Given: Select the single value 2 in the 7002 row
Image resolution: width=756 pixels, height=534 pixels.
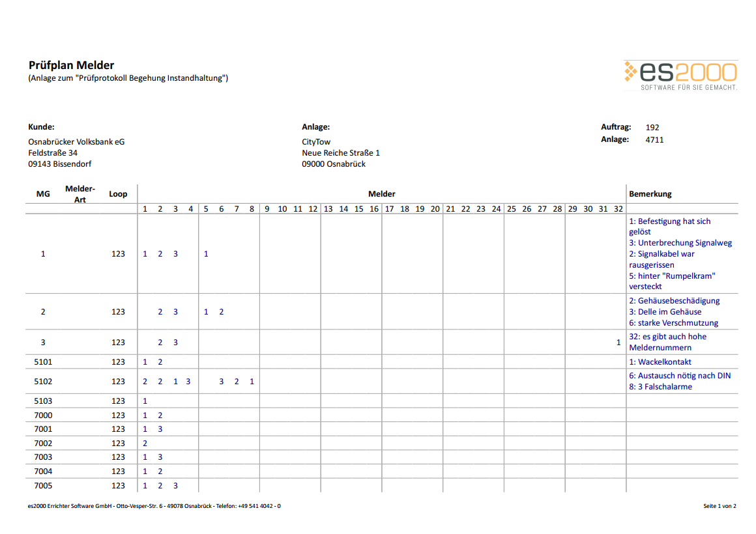Looking at the screenshot, I should point(145,443).
